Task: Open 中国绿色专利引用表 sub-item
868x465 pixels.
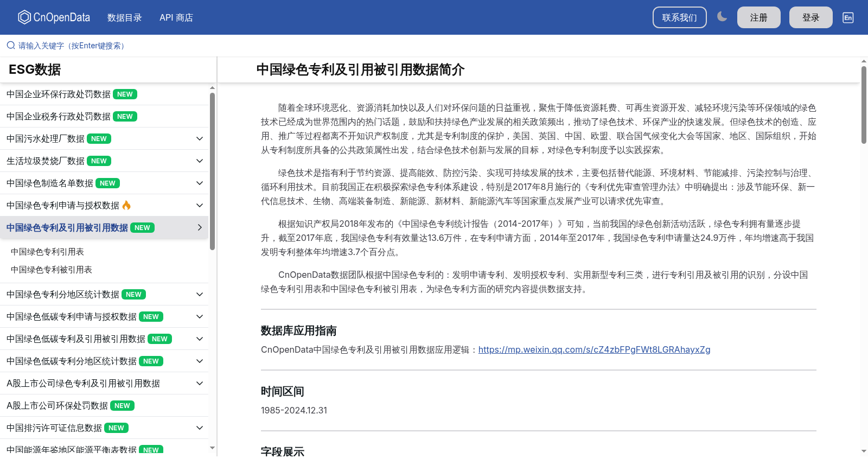Action: coord(48,252)
